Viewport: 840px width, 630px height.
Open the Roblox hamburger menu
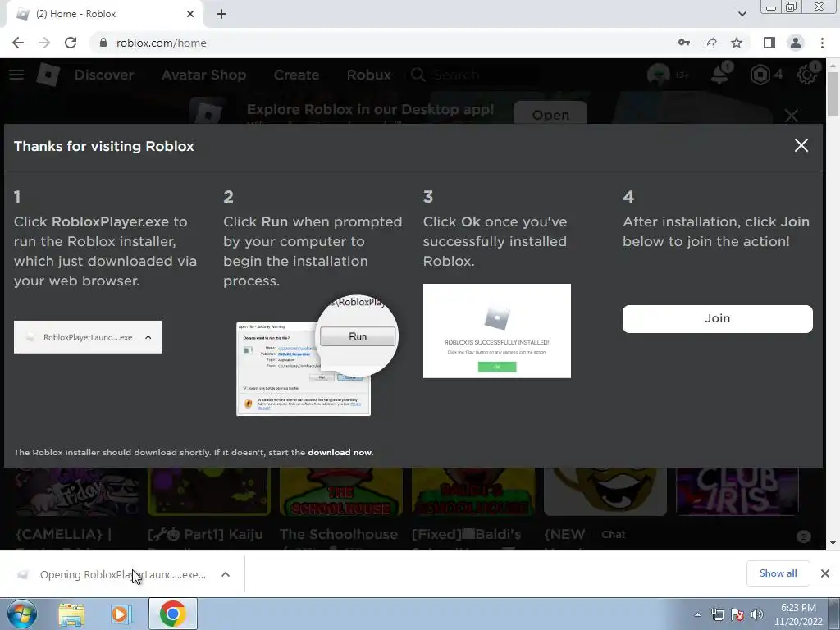click(16, 75)
